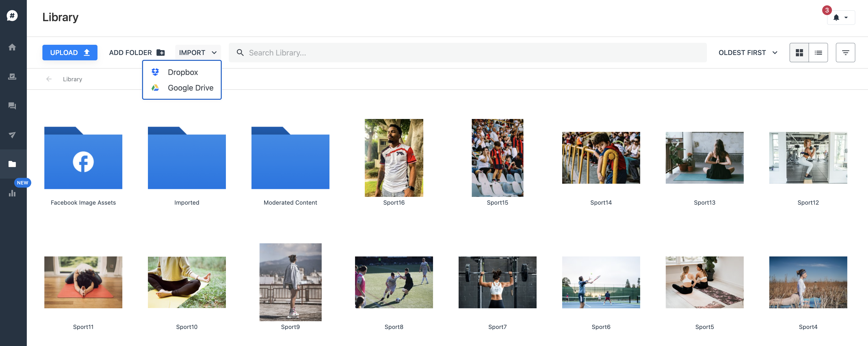The width and height of the screenshot is (868, 346).
Task: Open the filter options icon button
Action: click(845, 53)
